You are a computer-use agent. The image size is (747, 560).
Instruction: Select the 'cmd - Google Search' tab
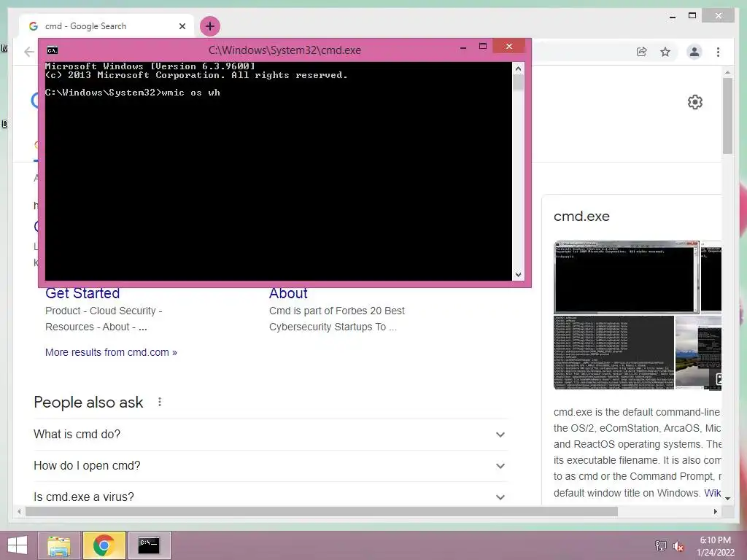pos(107,26)
